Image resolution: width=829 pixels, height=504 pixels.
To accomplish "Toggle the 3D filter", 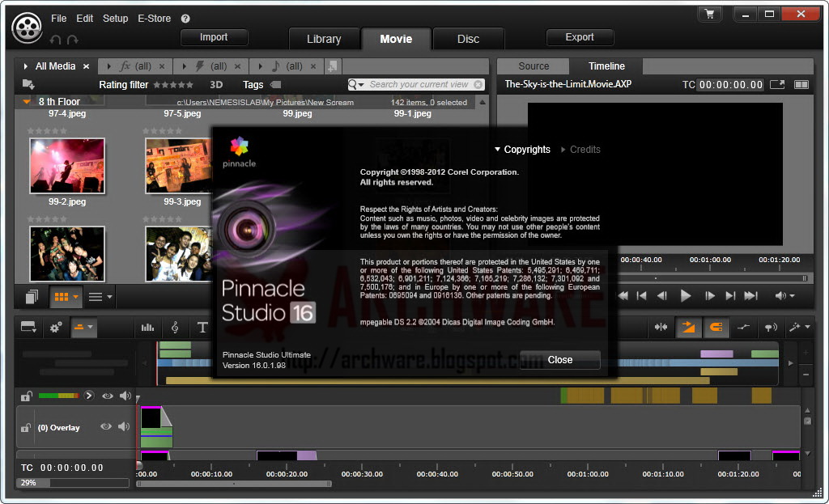I will [x=216, y=84].
